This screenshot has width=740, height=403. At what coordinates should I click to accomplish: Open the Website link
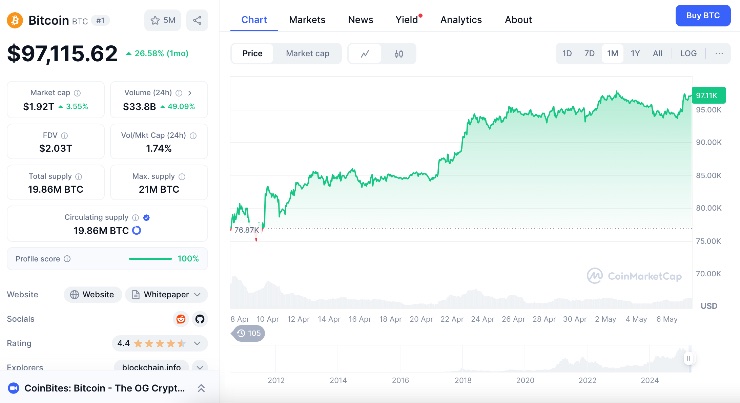pyautogui.click(x=92, y=294)
